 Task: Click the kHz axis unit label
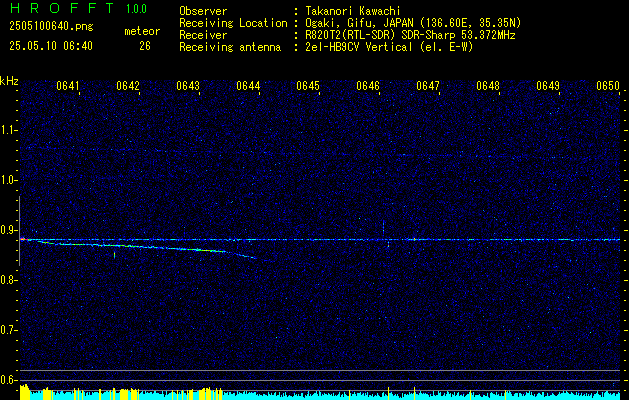coord(9,81)
